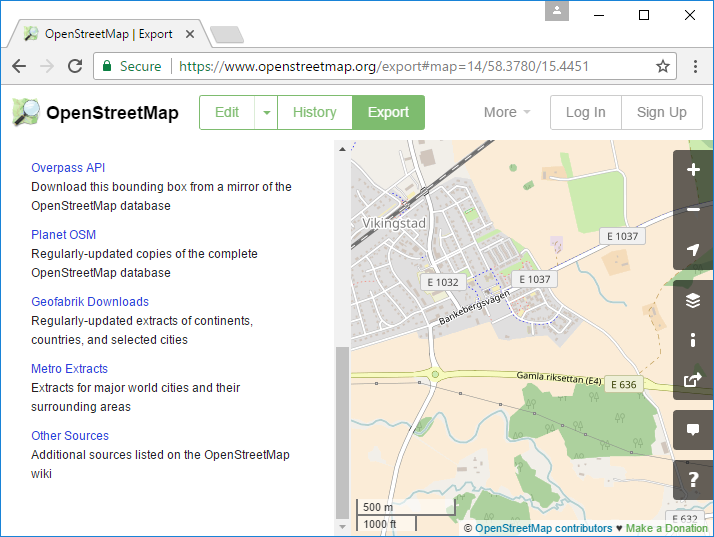The image size is (714, 537).
Task: Click the Log In button
Action: point(586,113)
